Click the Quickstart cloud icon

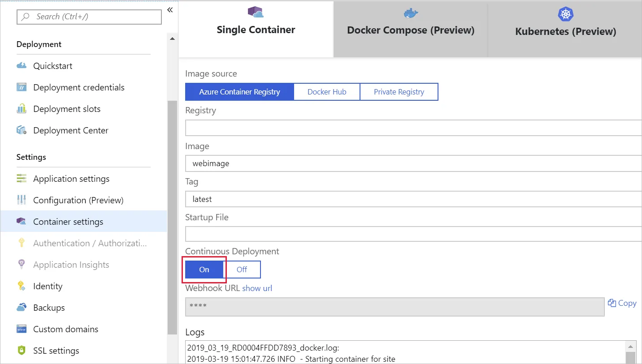(22, 66)
